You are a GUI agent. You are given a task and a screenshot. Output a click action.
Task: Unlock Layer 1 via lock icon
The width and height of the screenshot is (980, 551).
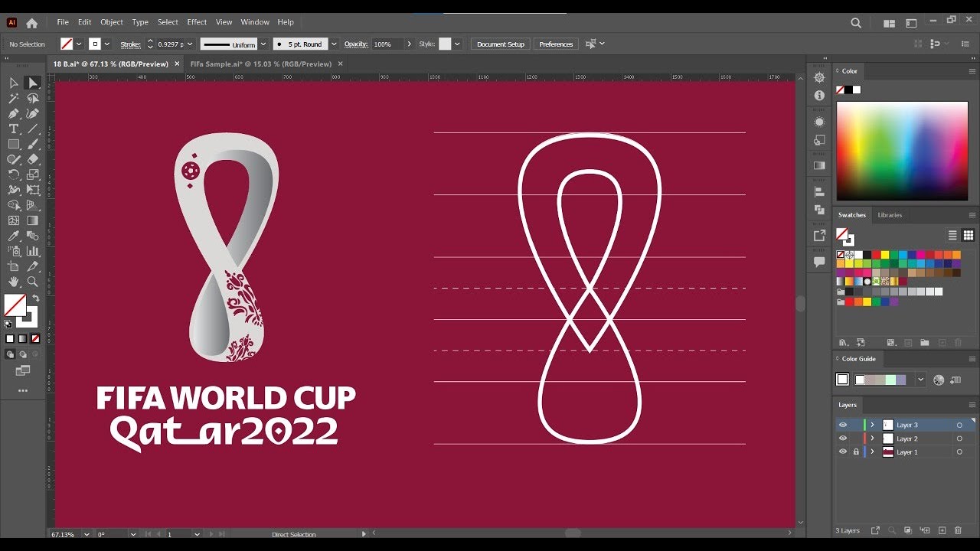[x=856, y=452]
